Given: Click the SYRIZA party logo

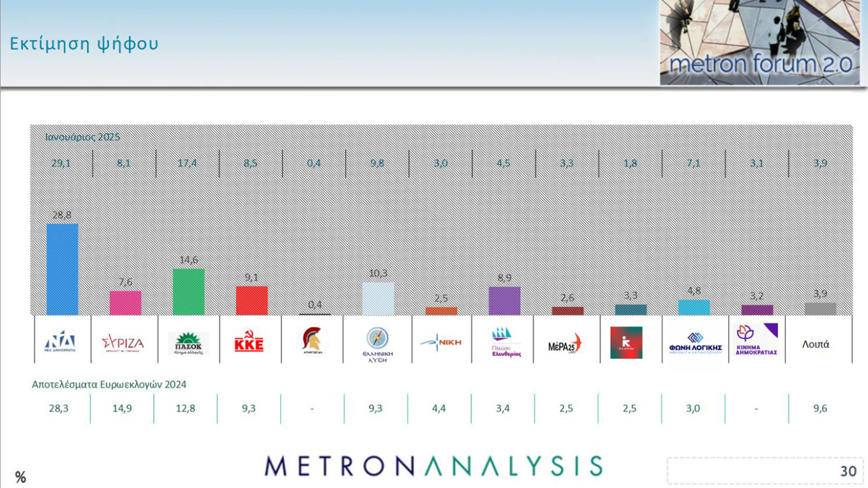Looking at the screenshot, I should 123,343.
